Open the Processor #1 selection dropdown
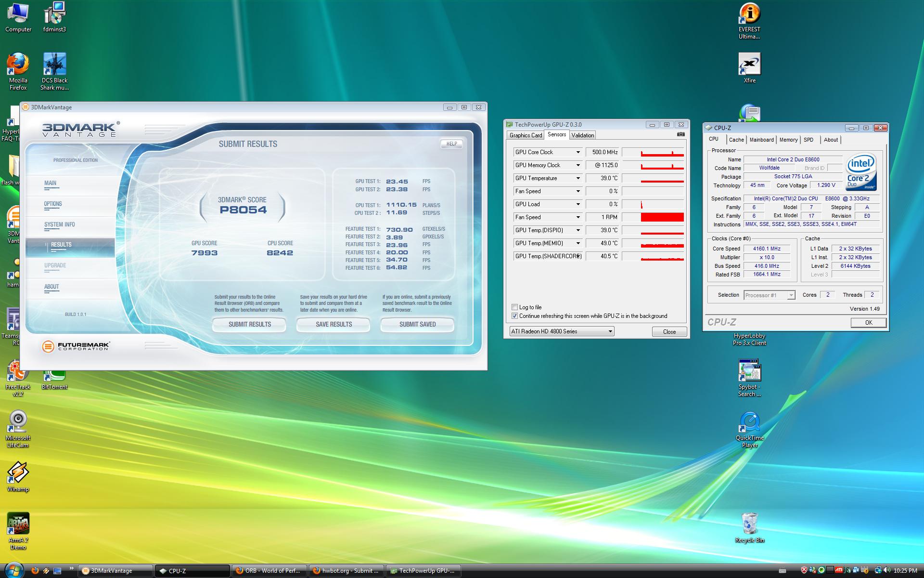This screenshot has width=924, height=578. [x=769, y=295]
